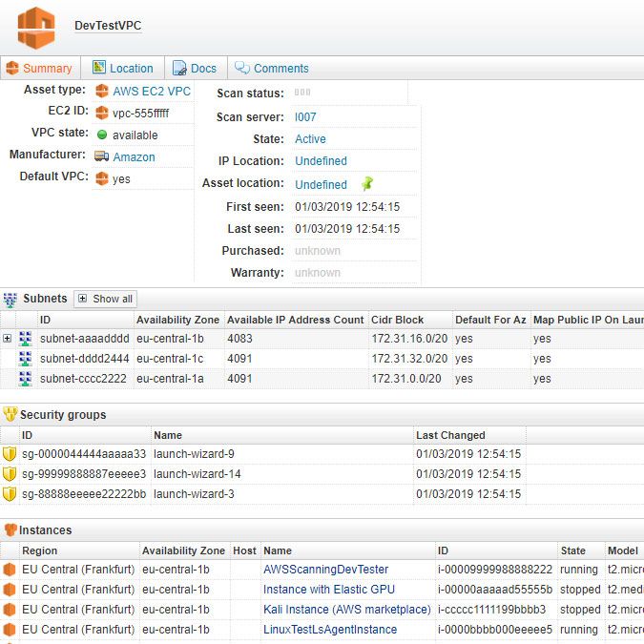Click the shield icon for sg-88888eeeee22222bb

point(10,494)
